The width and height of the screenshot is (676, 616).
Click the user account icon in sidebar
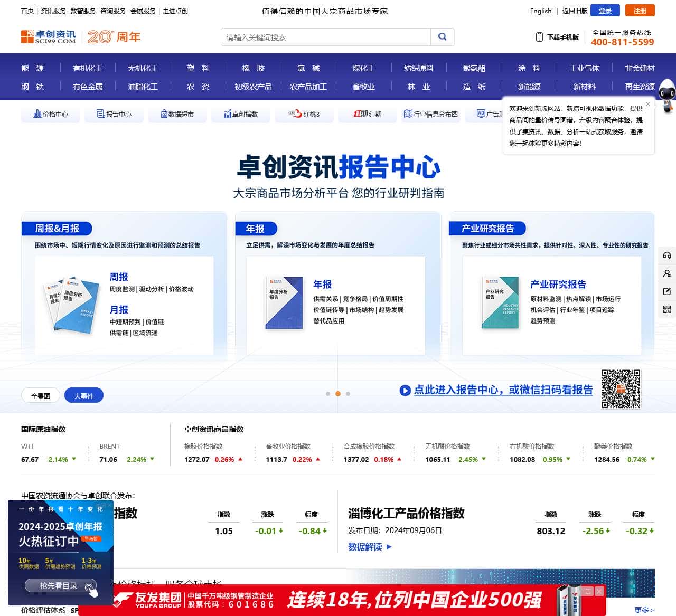[x=667, y=273]
